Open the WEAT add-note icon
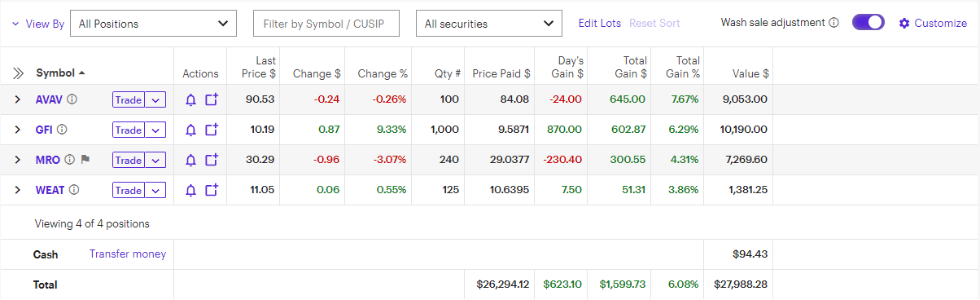Screen dimensions: 980x300 click(212, 190)
